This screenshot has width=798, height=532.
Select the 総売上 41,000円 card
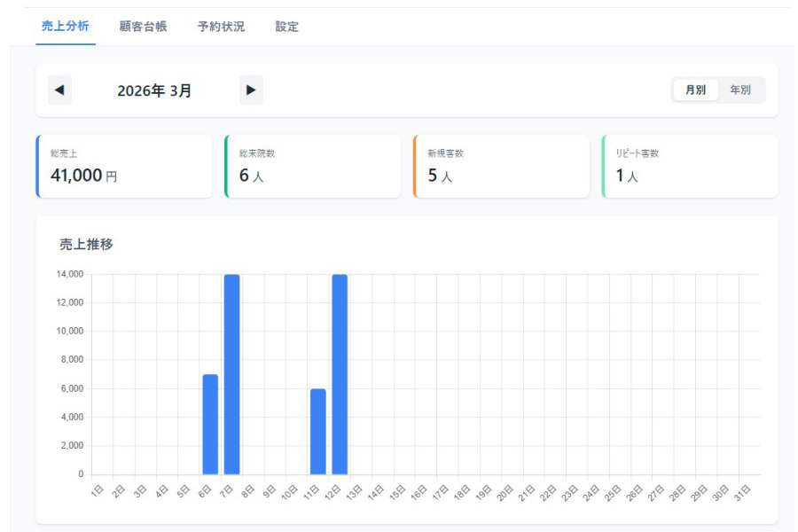click(x=124, y=166)
